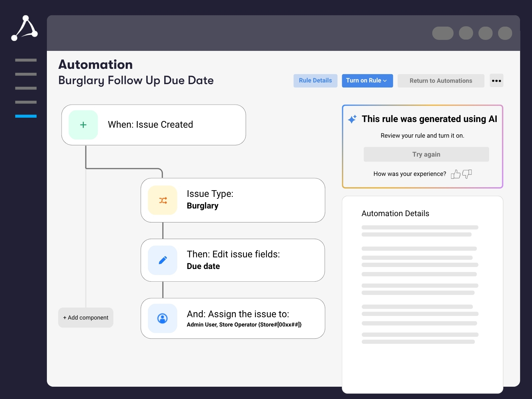Viewport: 532px width, 399px height.
Task: Select the When: Issue Created trigger card
Action: click(x=154, y=125)
